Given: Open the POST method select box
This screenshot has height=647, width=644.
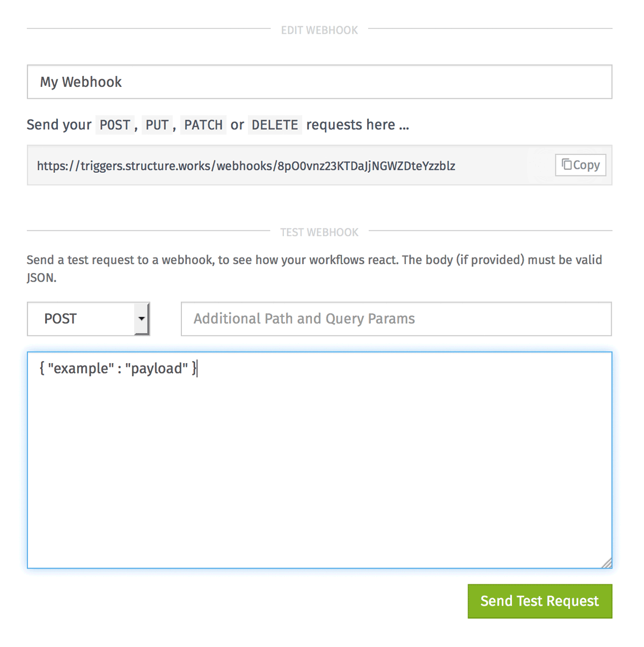Looking at the screenshot, I should coord(89,319).
